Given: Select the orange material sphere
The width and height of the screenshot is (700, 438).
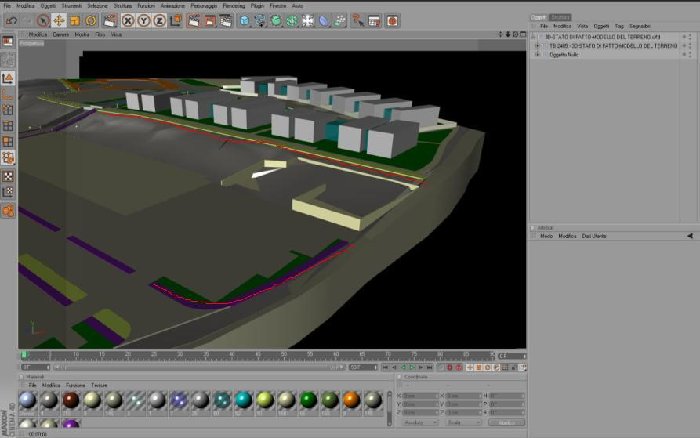Looking at the screenshot, I should pos(351,400).
